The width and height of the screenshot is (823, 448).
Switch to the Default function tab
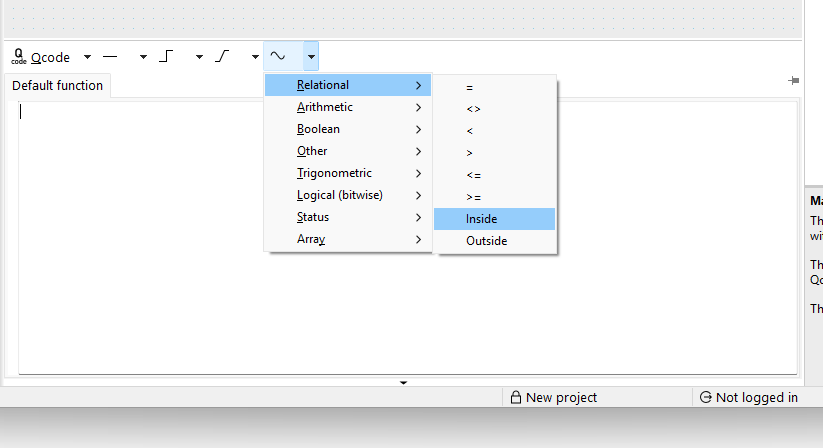pos(57,86)
